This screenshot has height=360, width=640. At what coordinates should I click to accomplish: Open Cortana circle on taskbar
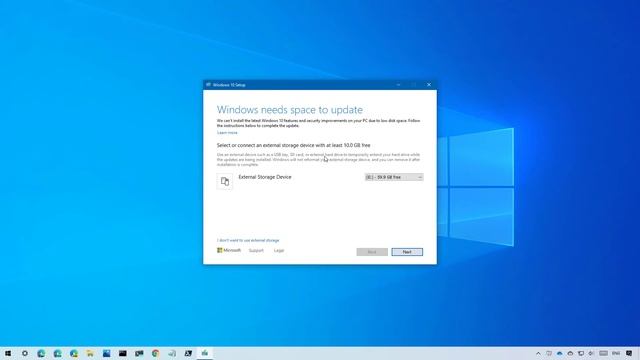click(24, 353)
